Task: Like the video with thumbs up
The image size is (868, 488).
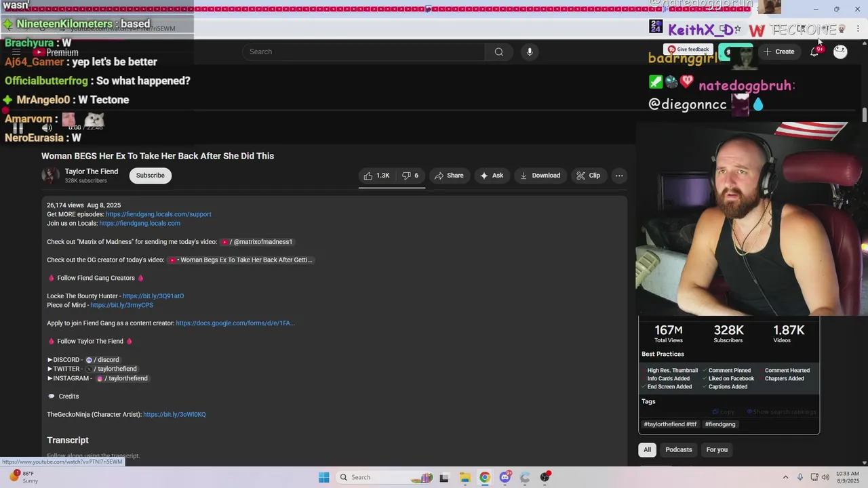Action: tap(376, 176)
